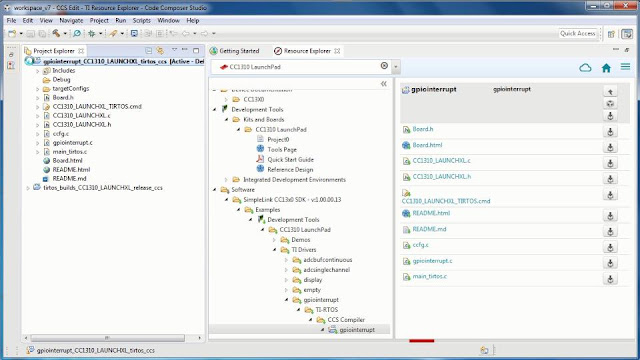Download CC1310_LAUNCHXL.c file

[x=610, y=163]
